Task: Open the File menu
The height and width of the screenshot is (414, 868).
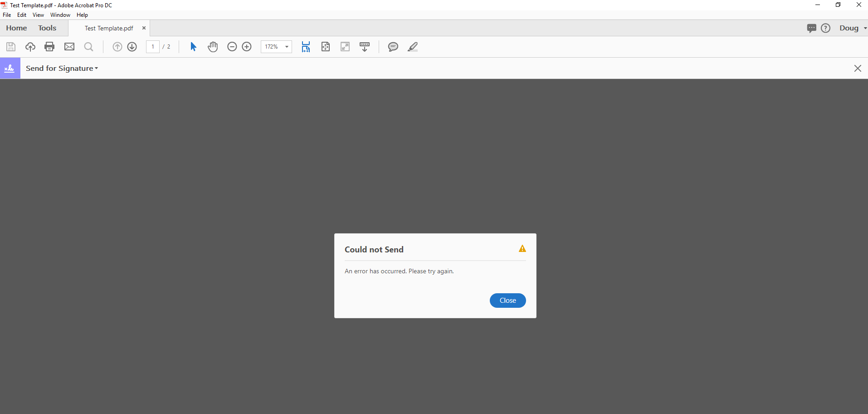Action: 7,15
